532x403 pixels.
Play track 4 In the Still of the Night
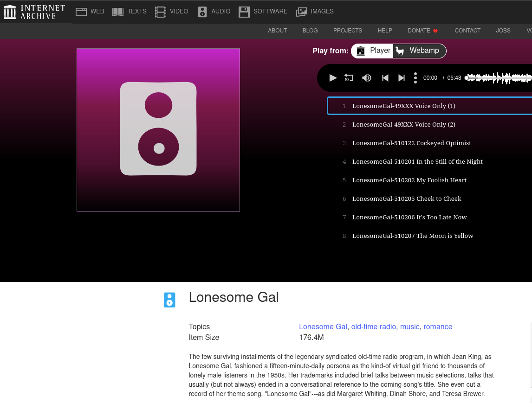(429, 162)
